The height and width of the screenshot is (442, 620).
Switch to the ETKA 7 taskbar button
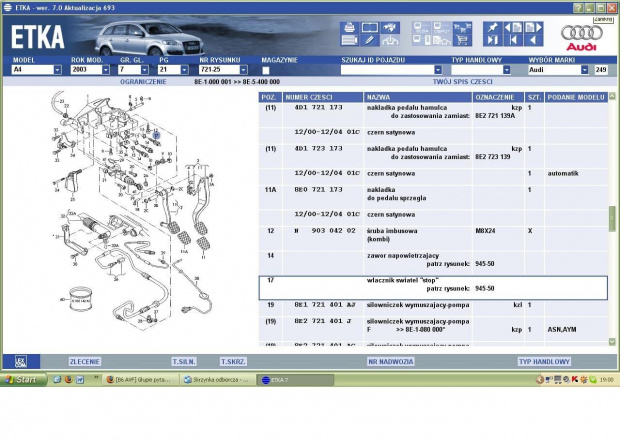click(295, 380)
